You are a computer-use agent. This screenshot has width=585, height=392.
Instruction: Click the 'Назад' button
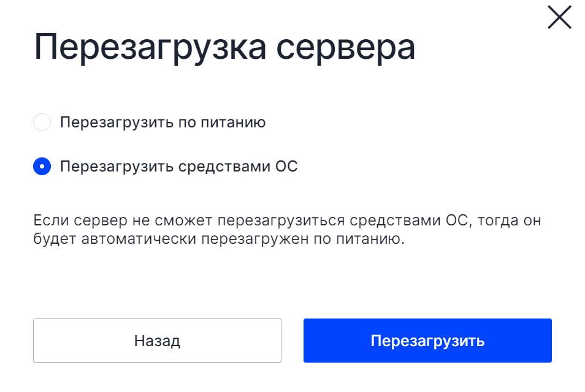click(157, 340)
